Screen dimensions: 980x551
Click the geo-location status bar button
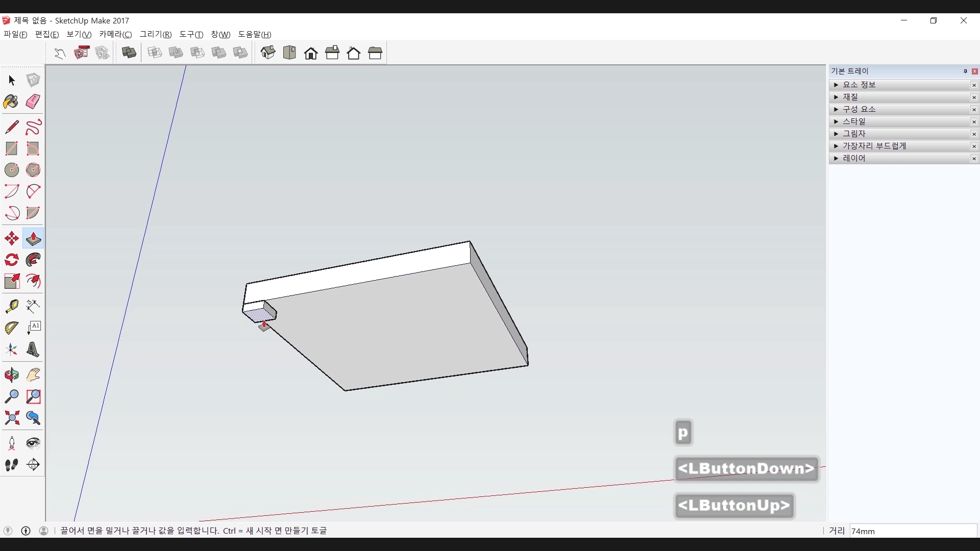click(x=8, y=531)
